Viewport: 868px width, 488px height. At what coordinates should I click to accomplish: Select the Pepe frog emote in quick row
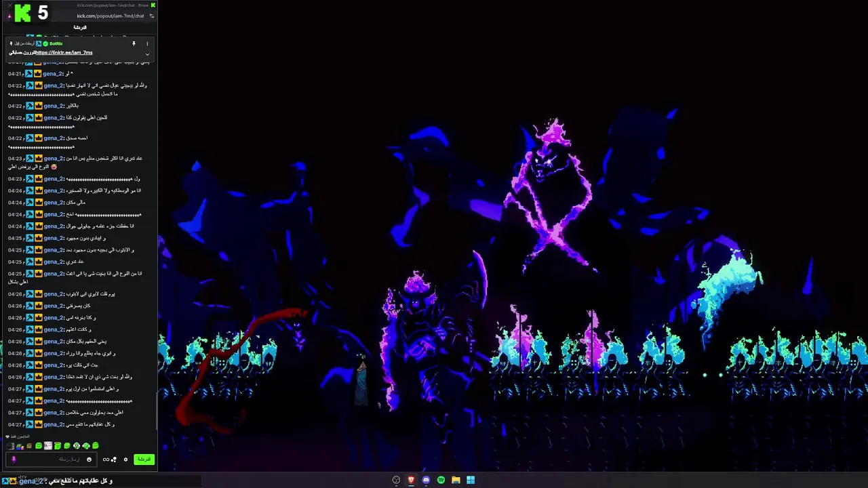click(x=20, y=446)
